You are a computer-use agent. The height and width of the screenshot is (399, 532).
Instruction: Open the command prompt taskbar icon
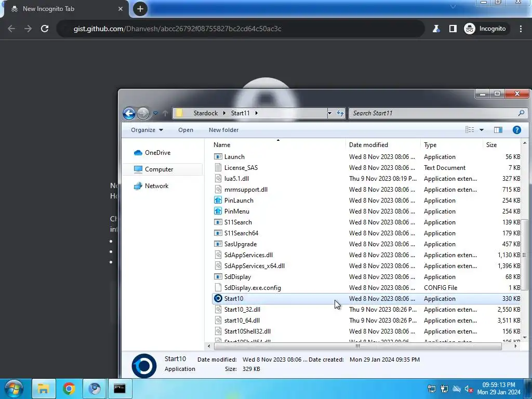(x=119, y=389)
